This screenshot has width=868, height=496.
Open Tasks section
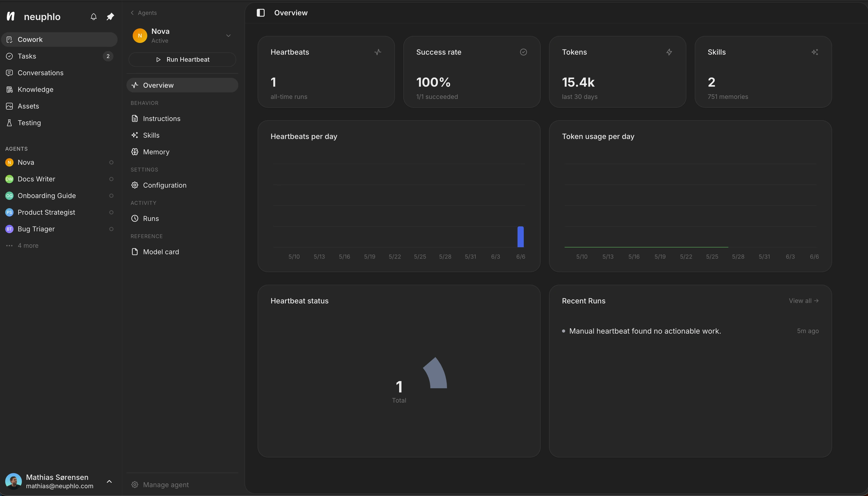point(59,56)
